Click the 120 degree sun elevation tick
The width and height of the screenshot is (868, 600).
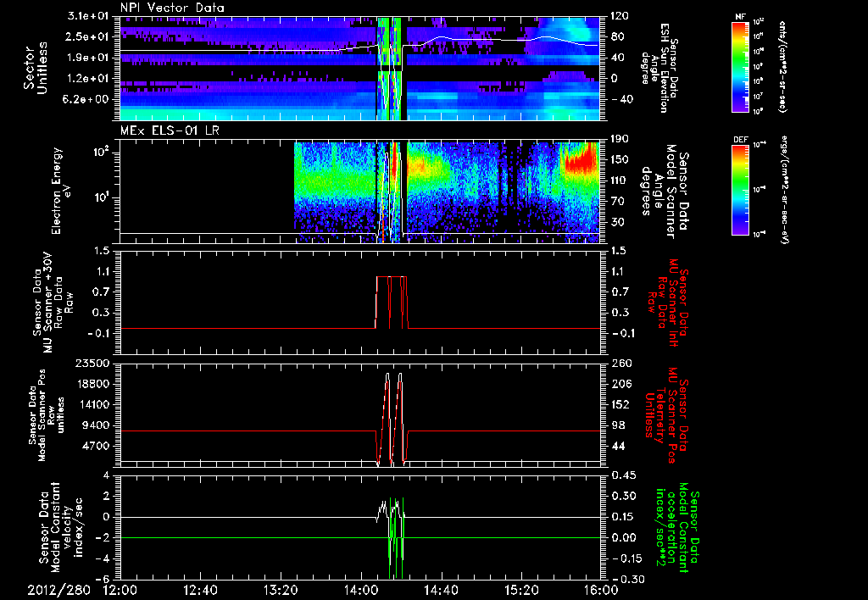(620, 16)
